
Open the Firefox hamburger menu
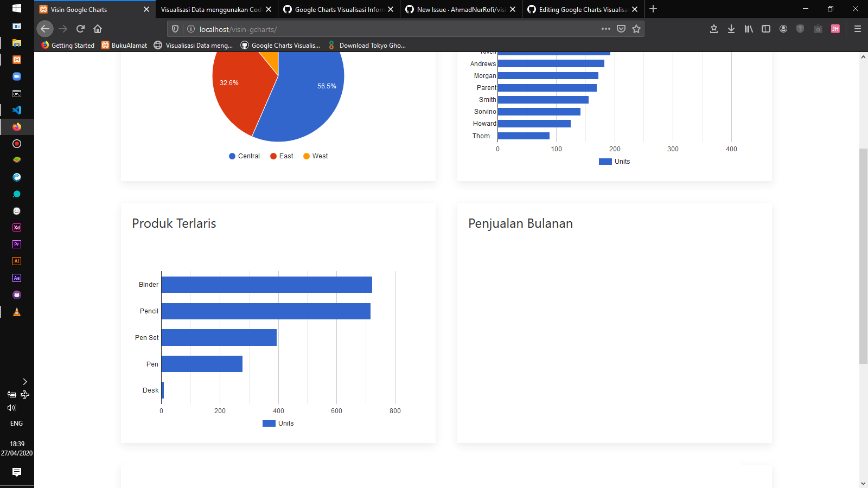858,29
